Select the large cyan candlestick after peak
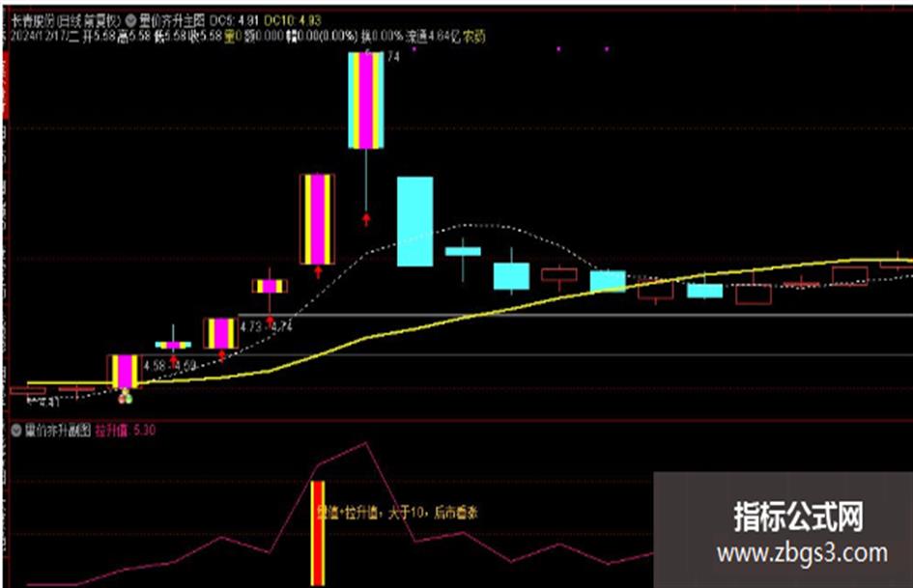Viewport: 913px width, 588px height. 415,221
